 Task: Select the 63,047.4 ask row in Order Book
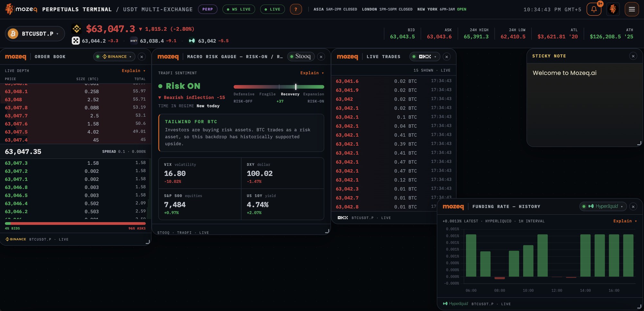(x=75, y=140)
